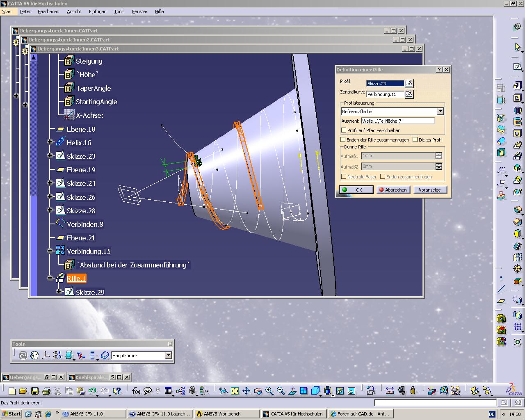Screen dimensions: 525x420
Task: Collapse the Verbindung.15 tree node
Action: click(50, 251)
